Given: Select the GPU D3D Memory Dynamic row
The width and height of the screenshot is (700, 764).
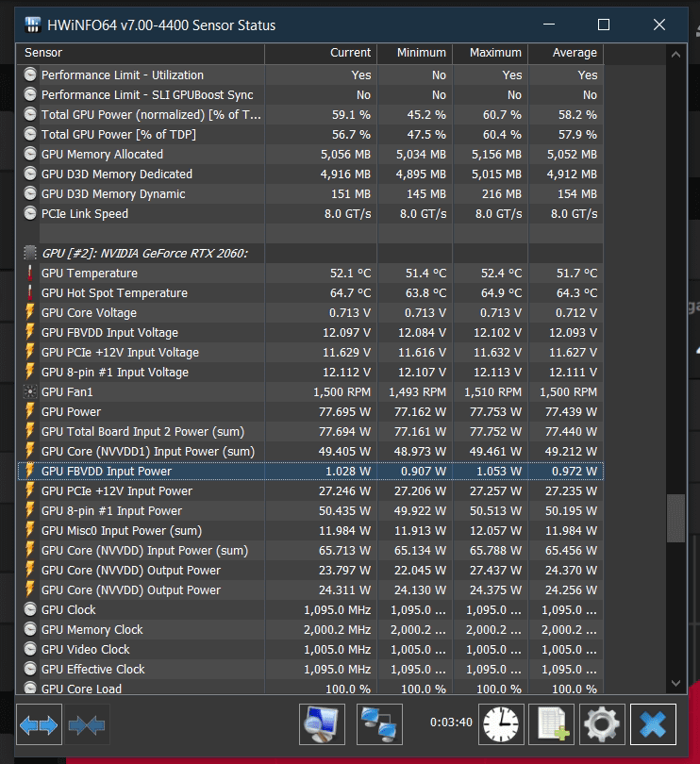Looking at the screenshot, I should pos(310,194).
